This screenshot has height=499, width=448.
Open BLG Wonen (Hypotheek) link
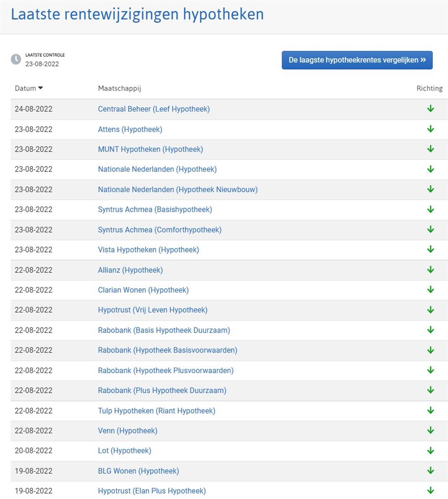coord(138,471)
